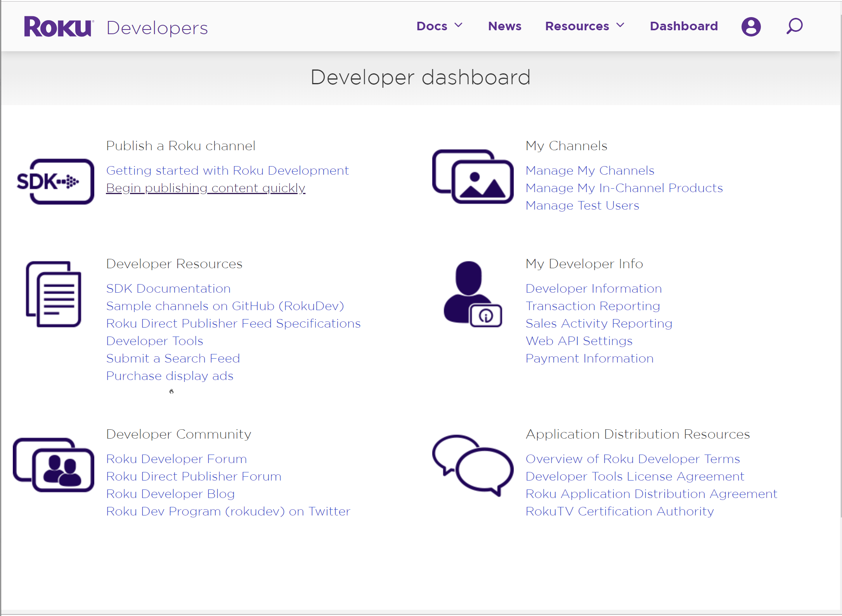Image resolution: width=842 pixels, height=616 pixels.
Task: Open Transaction Reporting
Action: point(593,306)
